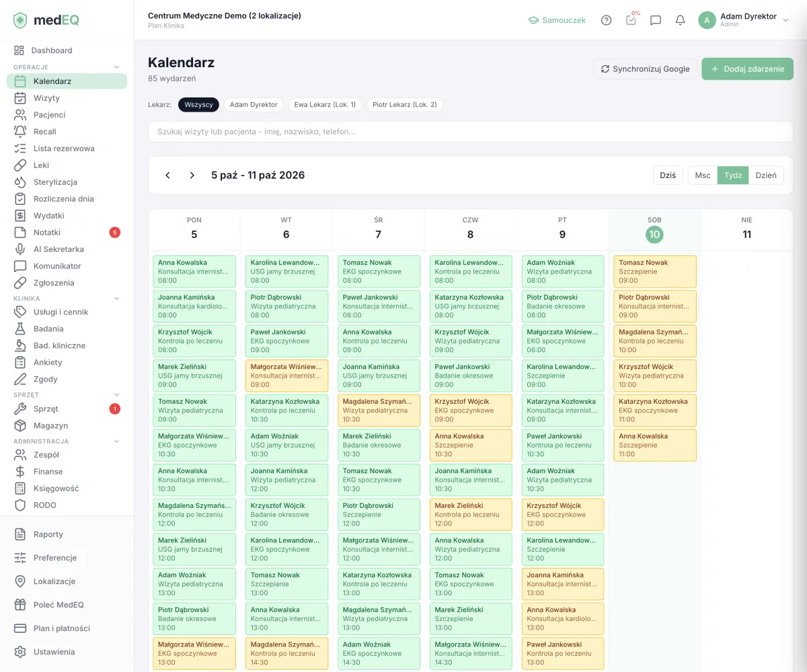The height and width of the screenshot is (672, 807).
Task: Switch calendar to Tydz week view
Action: 733,175
